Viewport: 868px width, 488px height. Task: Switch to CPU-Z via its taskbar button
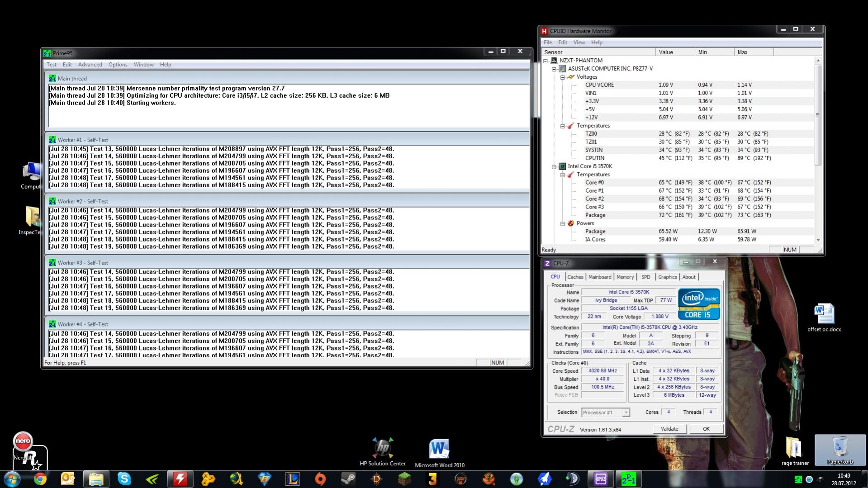pyautogui.click(x=601, y=479)
